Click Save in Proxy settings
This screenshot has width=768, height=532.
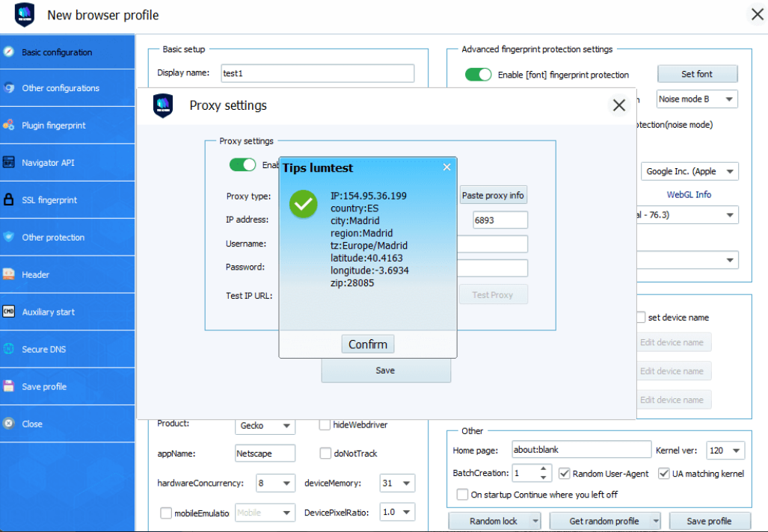(386, 371)
